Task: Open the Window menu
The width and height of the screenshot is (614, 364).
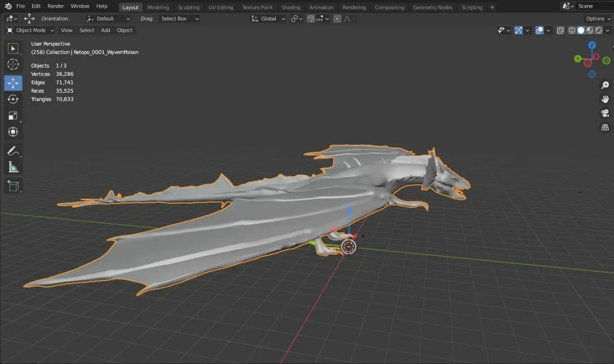Action: pos(80,6)
